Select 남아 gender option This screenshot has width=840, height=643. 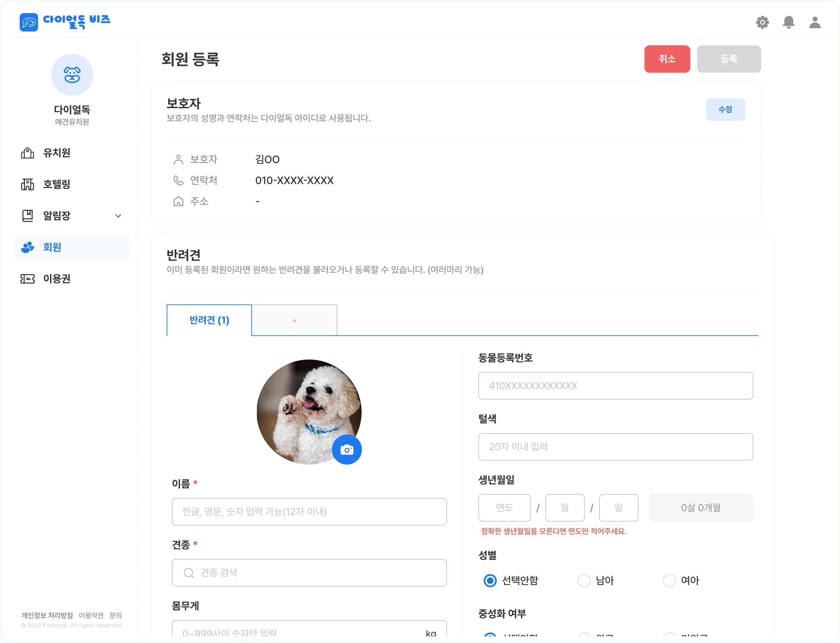[584, 580]
